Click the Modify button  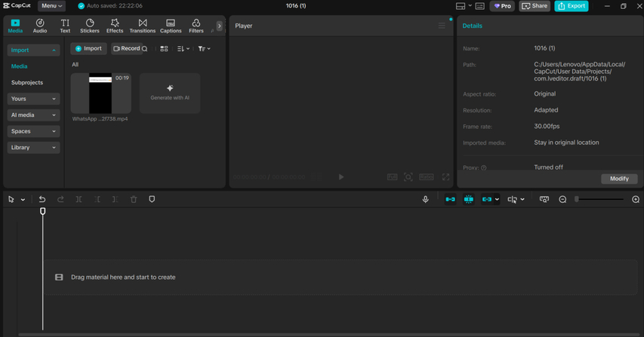(619, 179)
